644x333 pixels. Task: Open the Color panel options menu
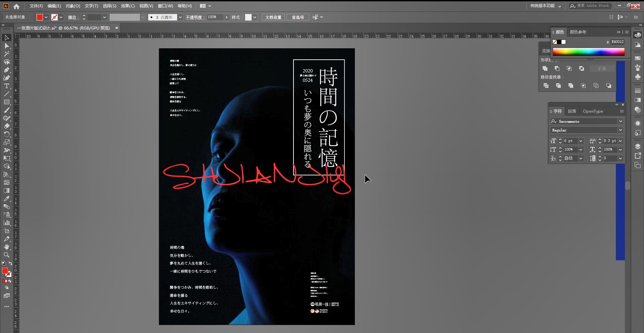(627, 32)
